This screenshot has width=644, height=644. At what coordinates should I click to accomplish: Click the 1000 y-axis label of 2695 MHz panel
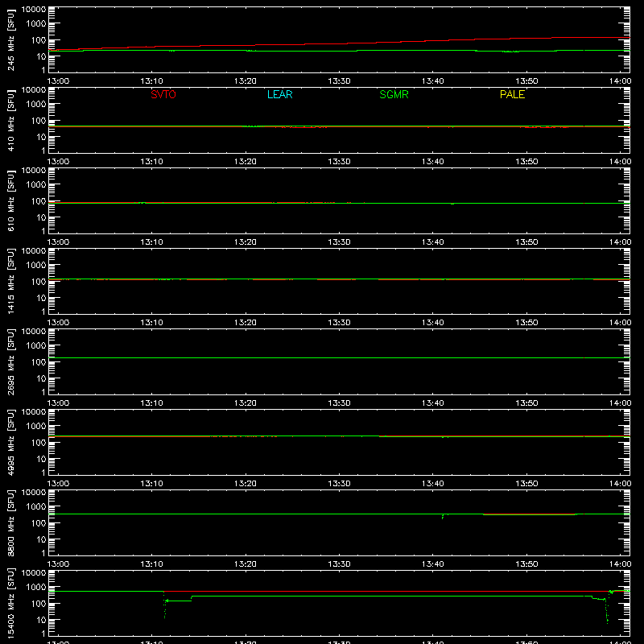pyautogui.click(x=36, y=345)
